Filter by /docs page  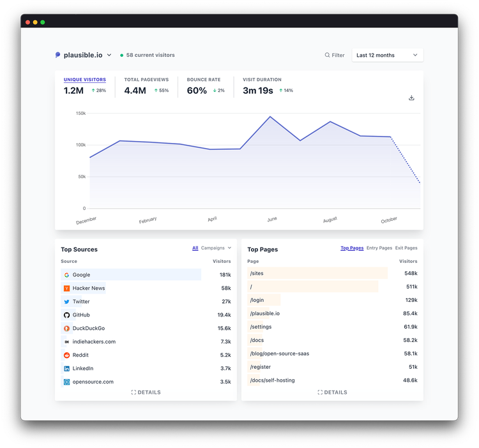(257, 340)
